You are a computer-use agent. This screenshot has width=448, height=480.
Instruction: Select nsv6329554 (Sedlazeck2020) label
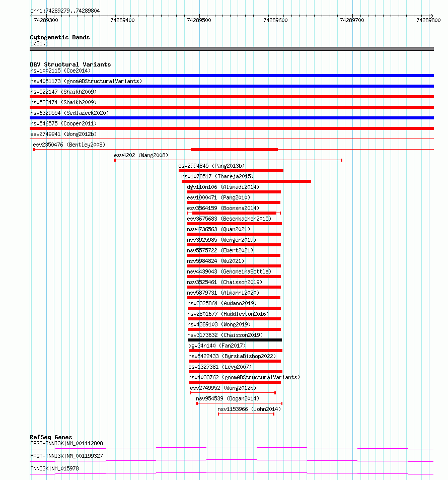[69, 113]
